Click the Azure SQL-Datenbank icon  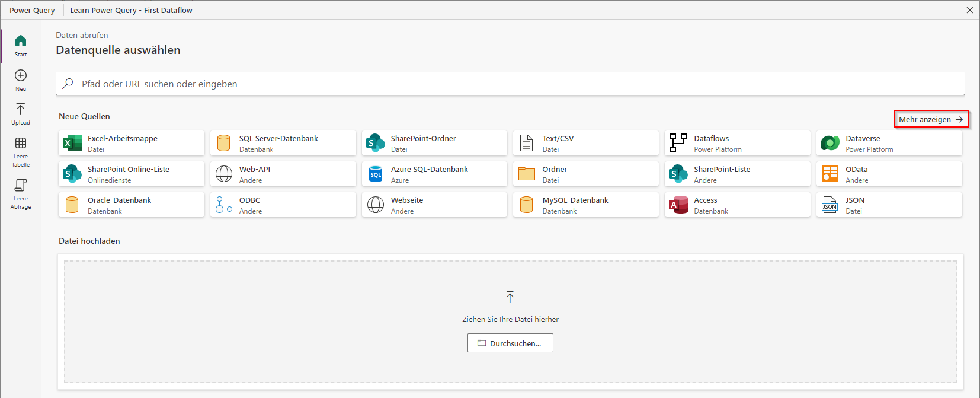376,174
